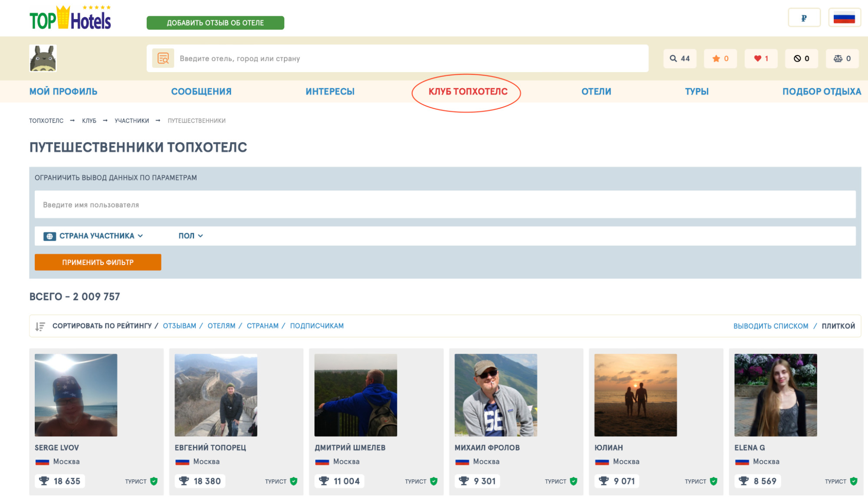This screenshot has width=868, height=498.
Task: Change language via the Russian flag
Action: (x=844, y=18)
